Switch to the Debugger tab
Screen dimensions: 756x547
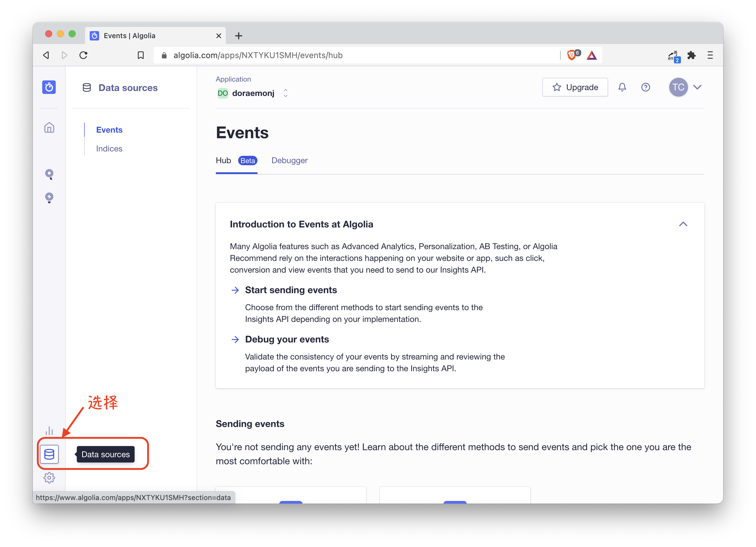[x=289, y=161]
